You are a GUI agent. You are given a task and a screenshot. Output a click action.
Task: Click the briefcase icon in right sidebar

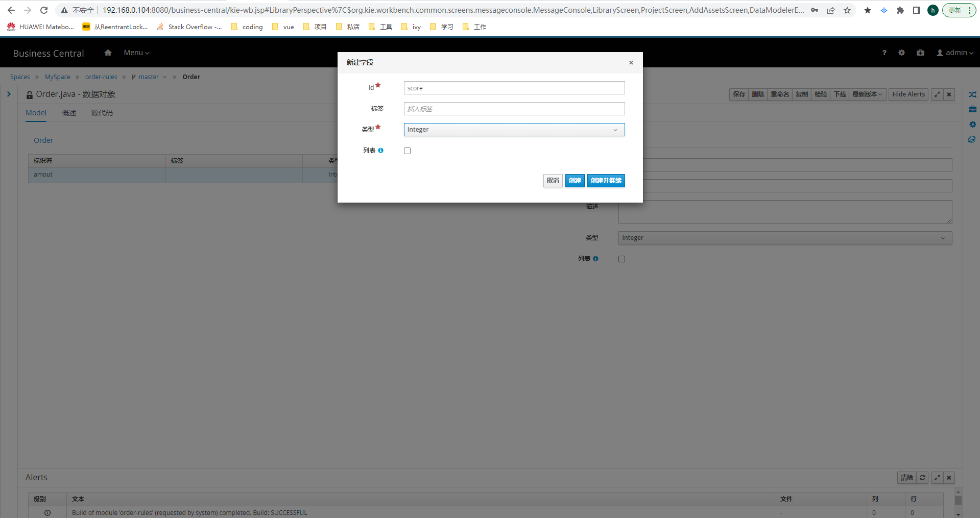(972, 109)
